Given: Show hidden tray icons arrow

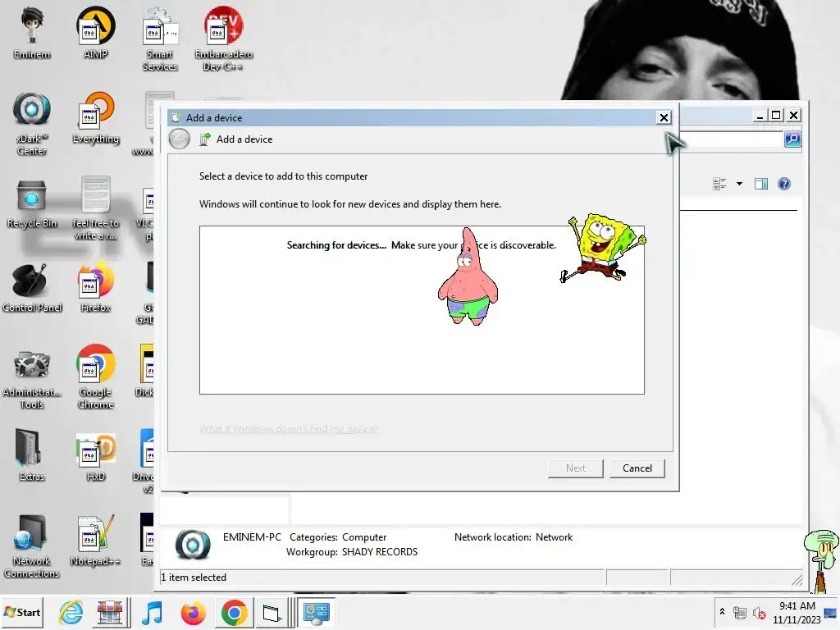Looking at the screenshot, I should (722, 611).
